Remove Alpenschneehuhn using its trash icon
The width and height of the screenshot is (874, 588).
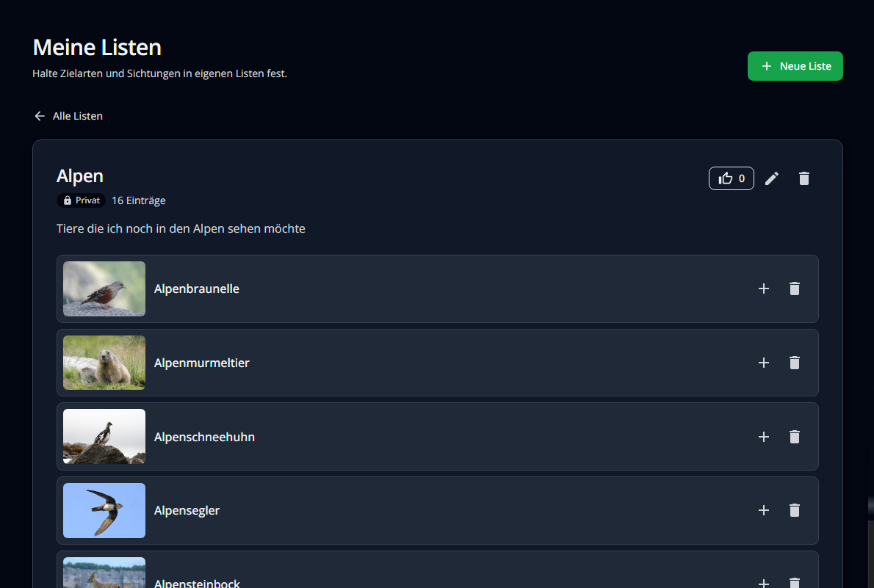coord(794,437)
